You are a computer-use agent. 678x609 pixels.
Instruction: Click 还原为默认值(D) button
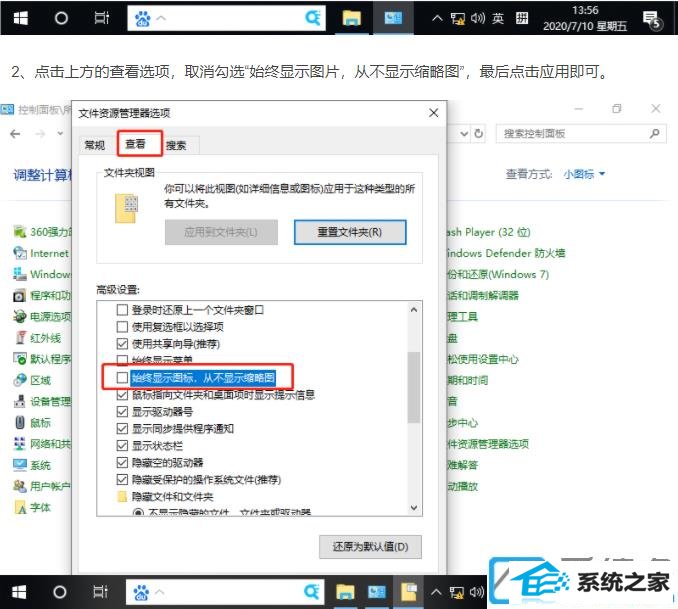pos(370,547)
